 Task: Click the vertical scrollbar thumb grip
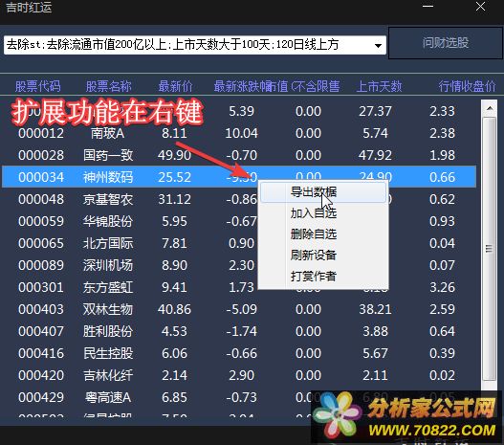(x=489, y=249)
